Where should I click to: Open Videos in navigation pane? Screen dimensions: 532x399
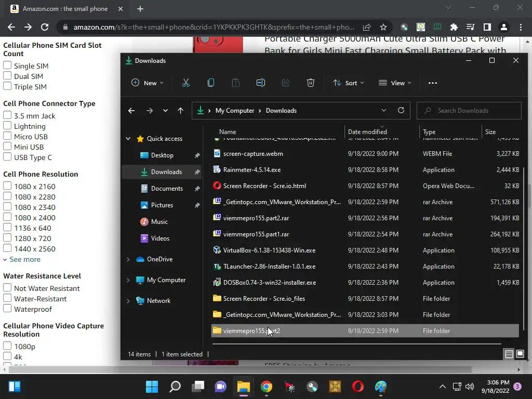[x=160, y=238]
